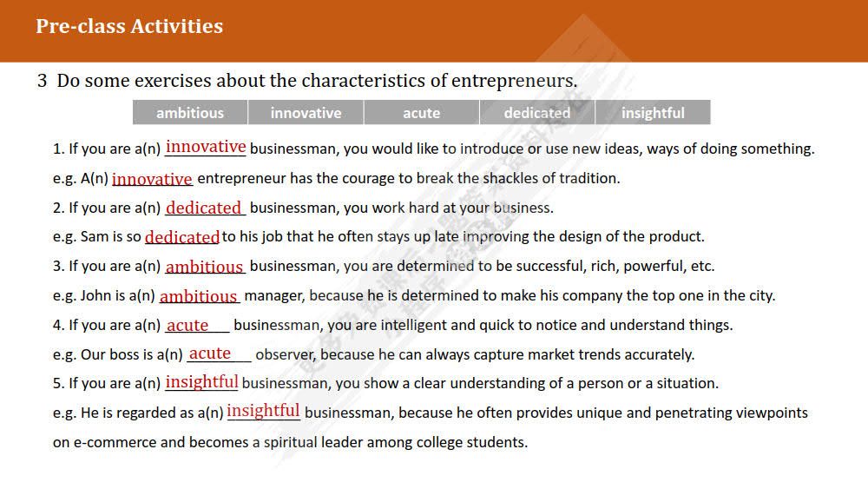This screenshot has height=489, width=868.
Task: Click the answer blank in sentence 5
Action: (x=201, y=382)
